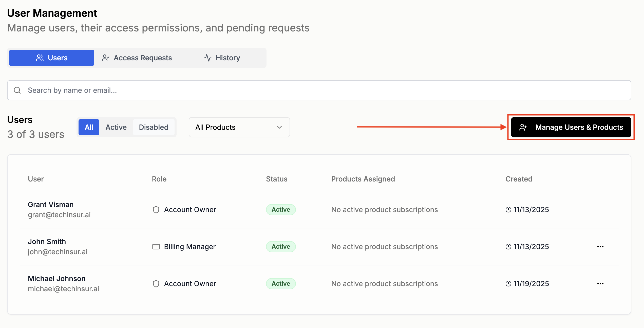Click the search magnifier icon

click(17, 90)
